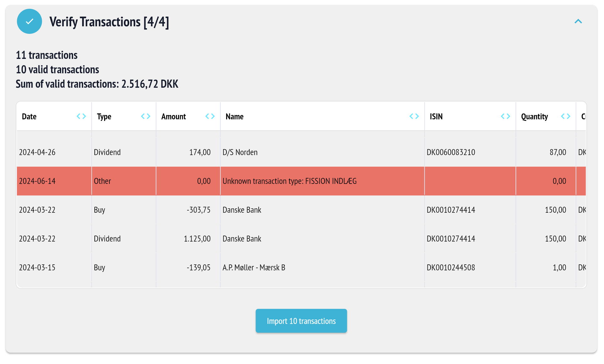Click the Quantity column header
The width and height of the screenshot is (604, 364).
pos(546,117)
